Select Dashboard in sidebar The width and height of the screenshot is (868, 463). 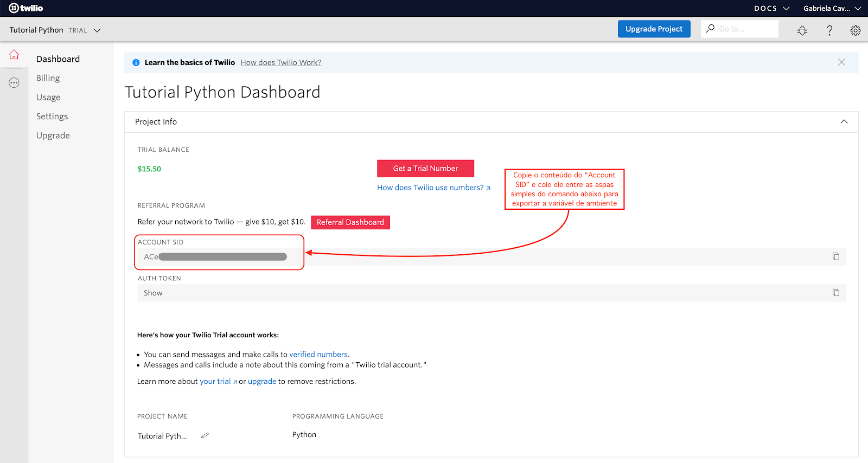58,59
